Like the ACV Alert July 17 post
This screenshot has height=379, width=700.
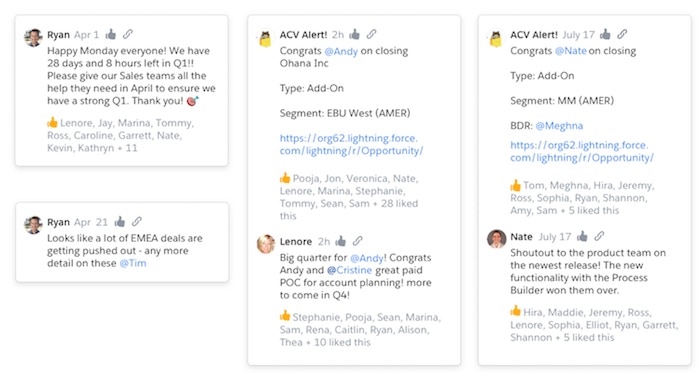click(605, 34)
